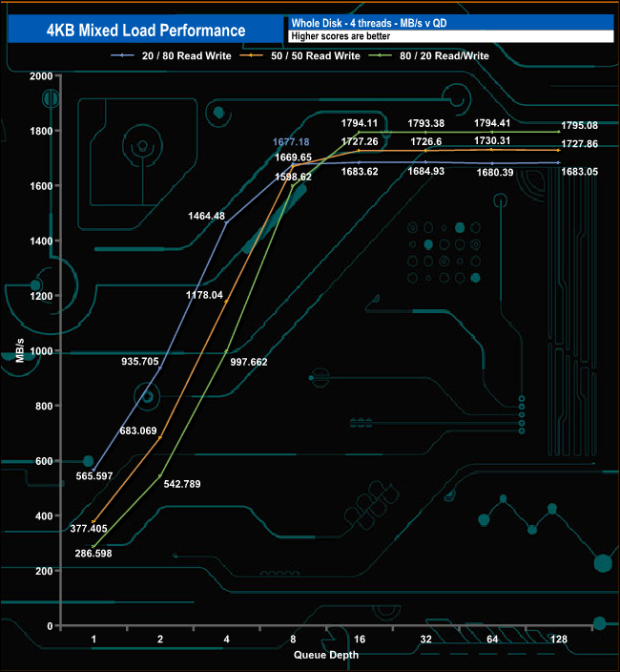The width and height of the screenshot is (620, 672).
Task: Click the 1464.48 data label
Action: coord(206,216)
